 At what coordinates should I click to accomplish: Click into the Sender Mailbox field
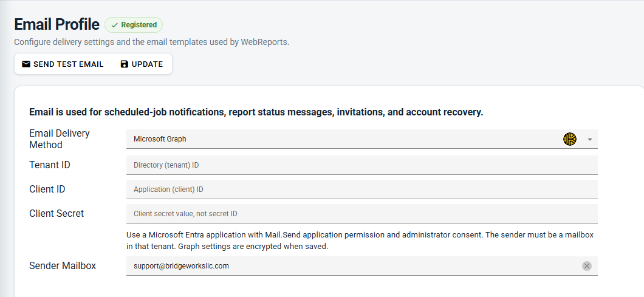tap(362, 266)
